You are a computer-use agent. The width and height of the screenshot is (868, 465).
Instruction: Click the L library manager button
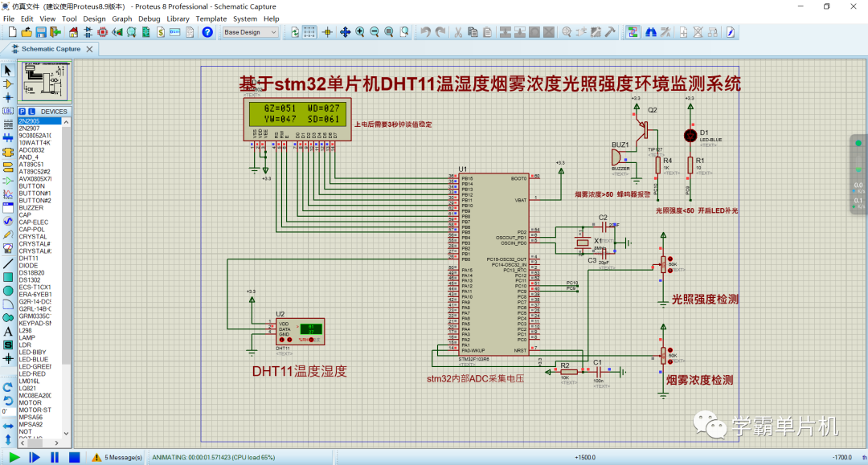pyautogui.click(x=31, y=112)
